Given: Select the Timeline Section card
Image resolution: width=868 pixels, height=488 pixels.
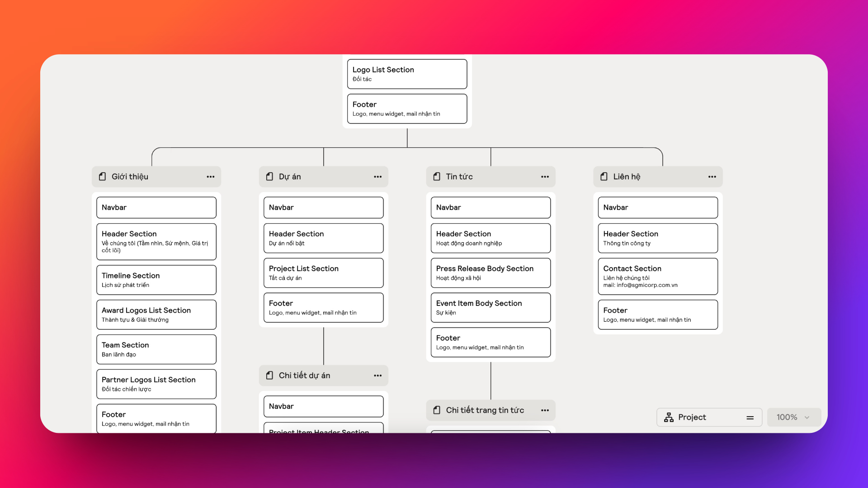Looking at the screenshot, I should [x=156, y=280].
